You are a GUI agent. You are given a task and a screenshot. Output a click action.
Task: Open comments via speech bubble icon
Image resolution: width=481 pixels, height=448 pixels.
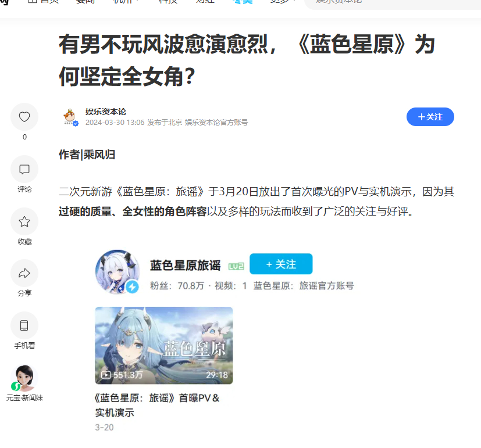click(x=24, y=169)
